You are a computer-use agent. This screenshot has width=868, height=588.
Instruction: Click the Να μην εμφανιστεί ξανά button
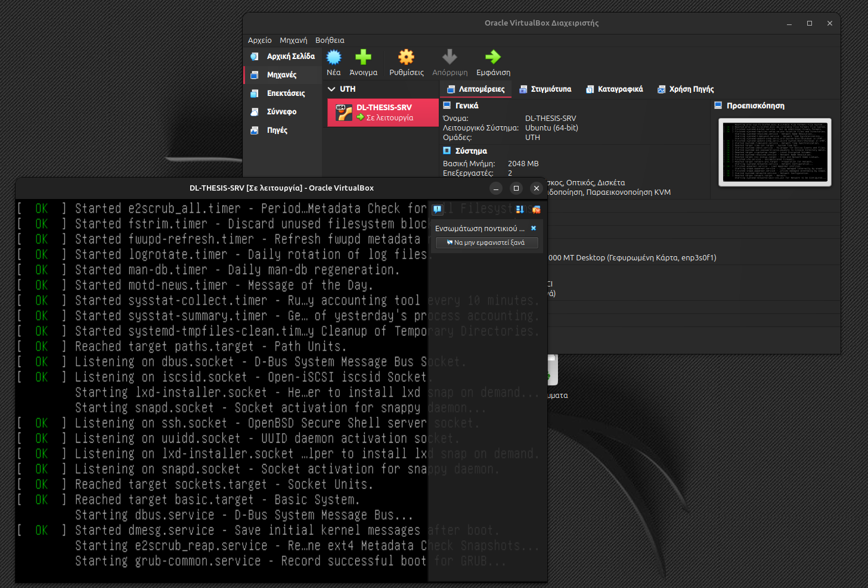pos(486,242)
